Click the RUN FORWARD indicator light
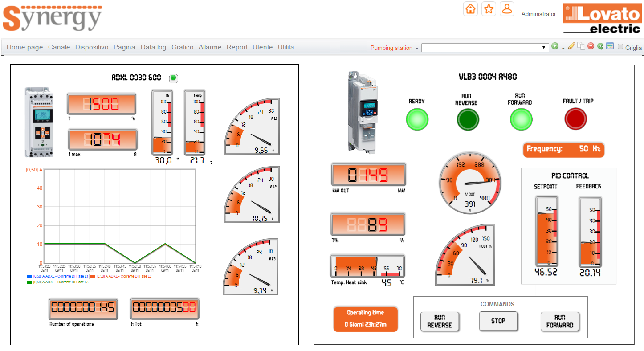Viewport: 644px width, 351px height. pyautogui.click(x=521, y=119)
